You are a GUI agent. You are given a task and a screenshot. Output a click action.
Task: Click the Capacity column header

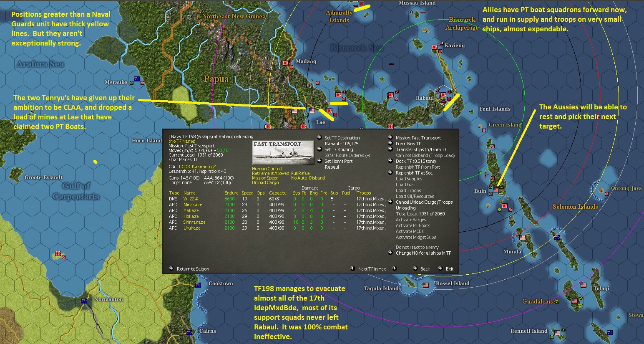278,193
